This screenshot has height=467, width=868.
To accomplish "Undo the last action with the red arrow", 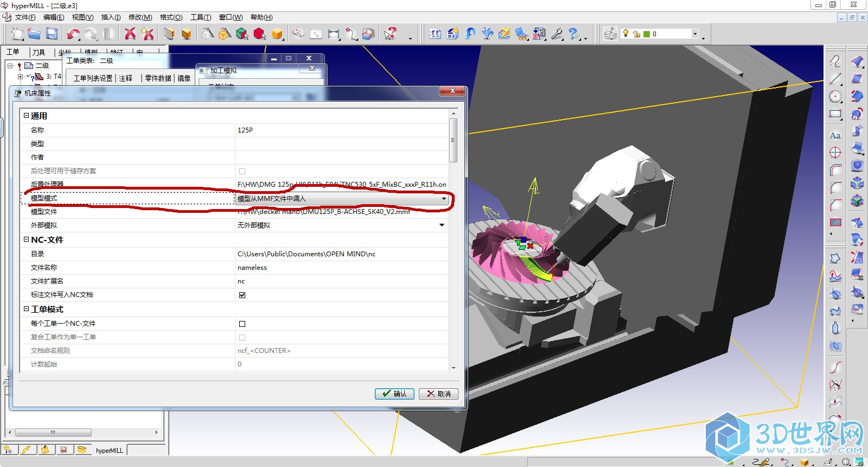I will click(73, 34).
